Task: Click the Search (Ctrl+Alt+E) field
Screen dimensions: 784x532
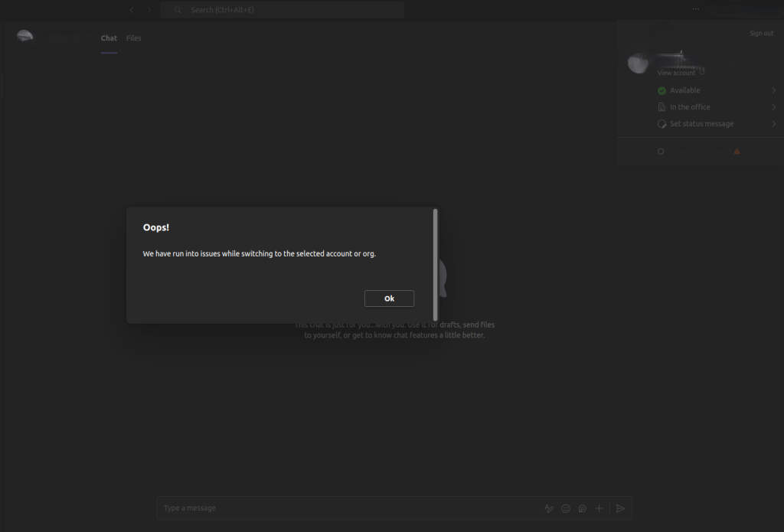Action: click(x=283, y=10)
